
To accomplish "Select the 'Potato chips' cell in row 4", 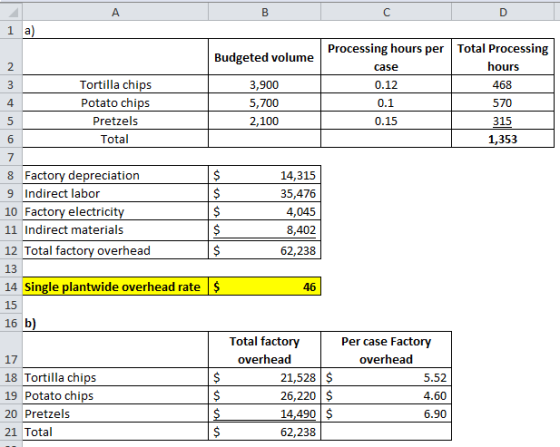I will pos(115,103).
